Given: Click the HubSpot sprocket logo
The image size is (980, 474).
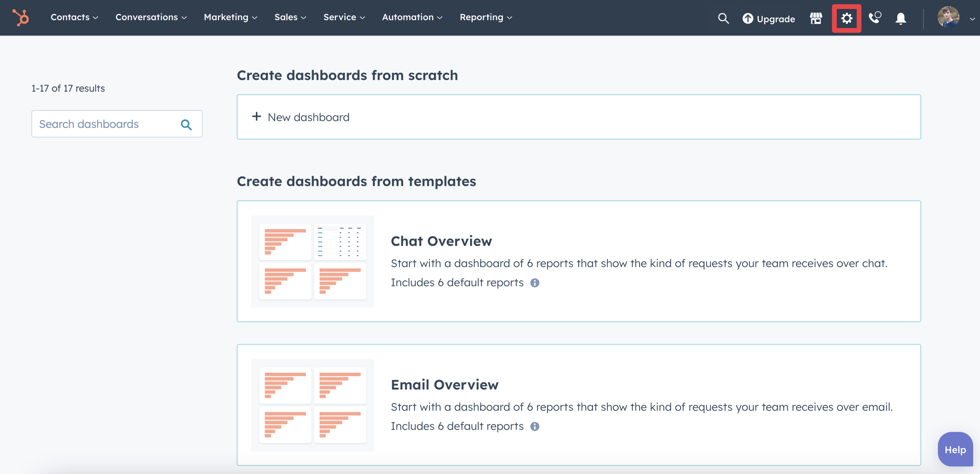Looking at the screenshot, I should click(20, 18).
